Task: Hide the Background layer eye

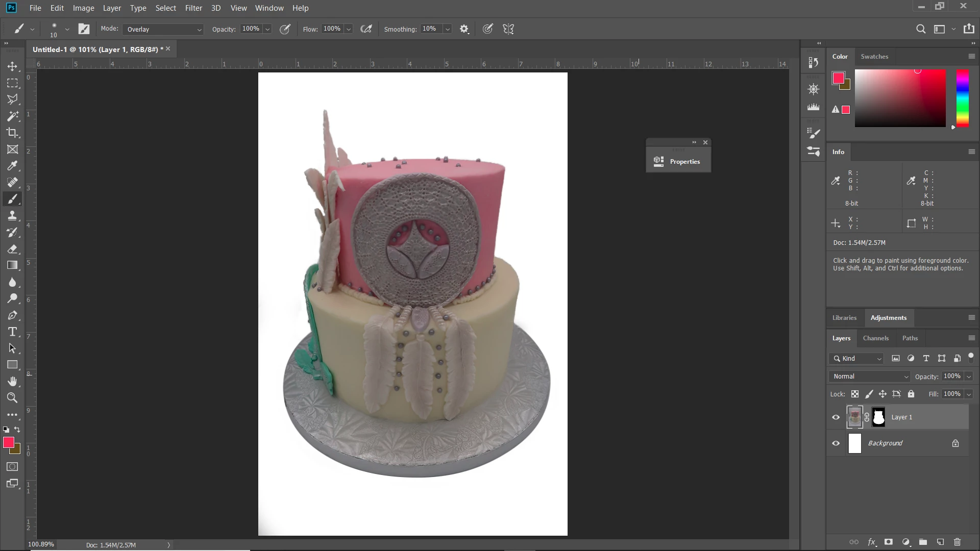Action: 836,443
